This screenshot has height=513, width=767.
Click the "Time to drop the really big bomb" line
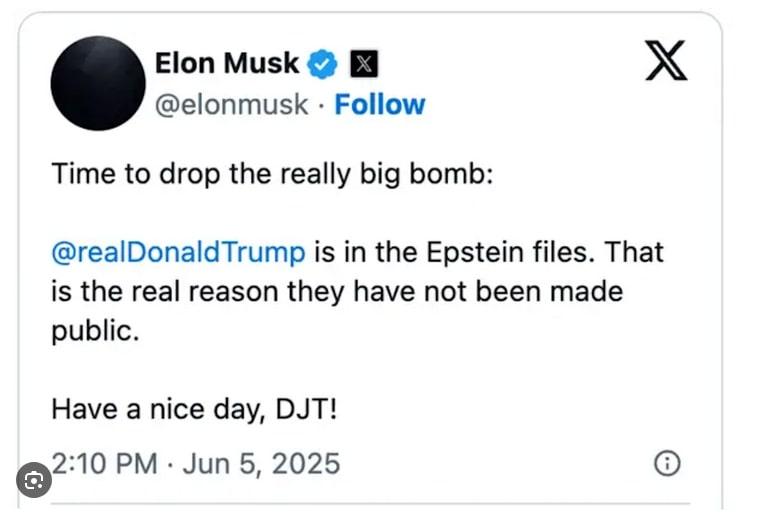(273, 173)
